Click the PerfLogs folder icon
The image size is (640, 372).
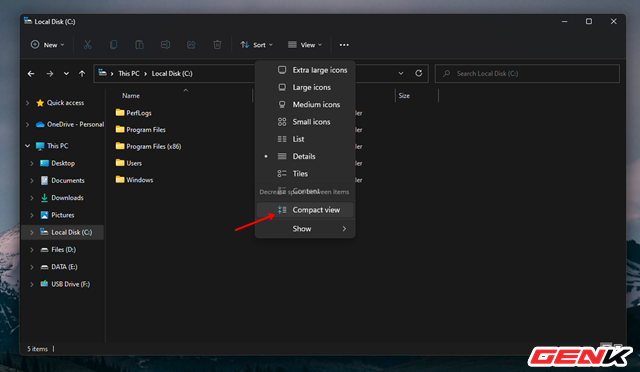[120, 112]
